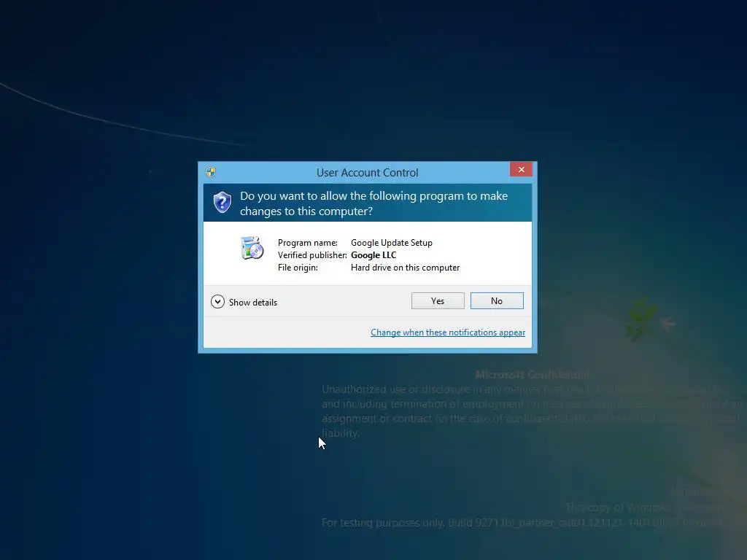Expand the Show details chevron
This screenshot has height=560, width=747.
point(217,302)
